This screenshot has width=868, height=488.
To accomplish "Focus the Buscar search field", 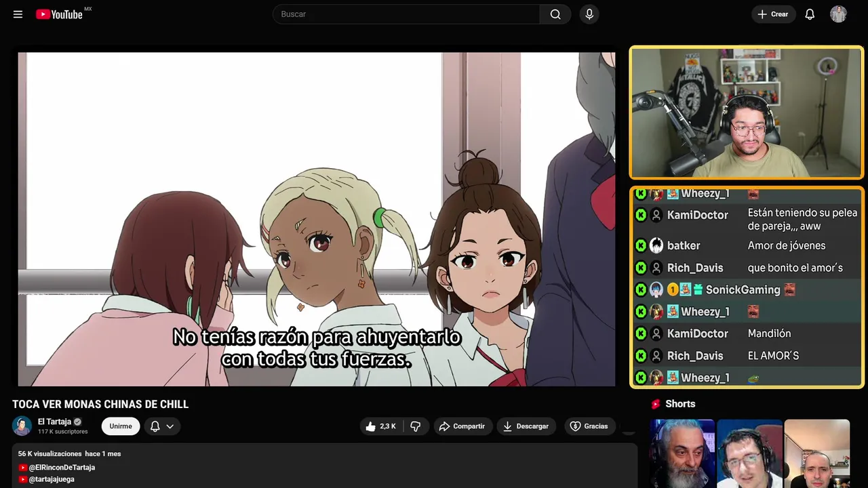I will [406, 14].
